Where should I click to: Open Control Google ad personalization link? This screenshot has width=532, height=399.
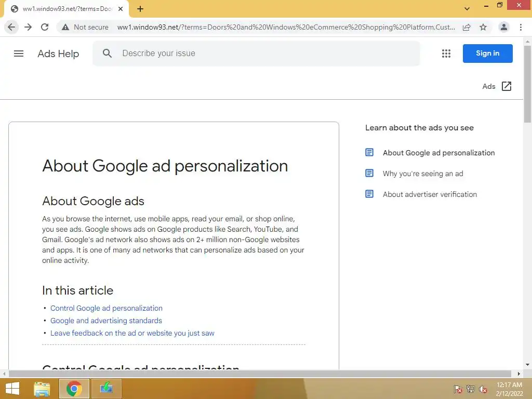point(106,308)
